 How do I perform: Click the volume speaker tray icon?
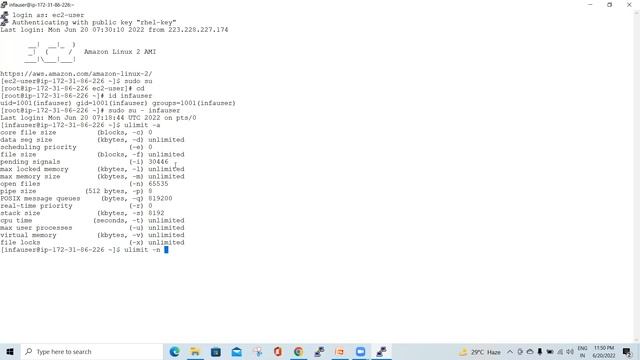[570, 352]
